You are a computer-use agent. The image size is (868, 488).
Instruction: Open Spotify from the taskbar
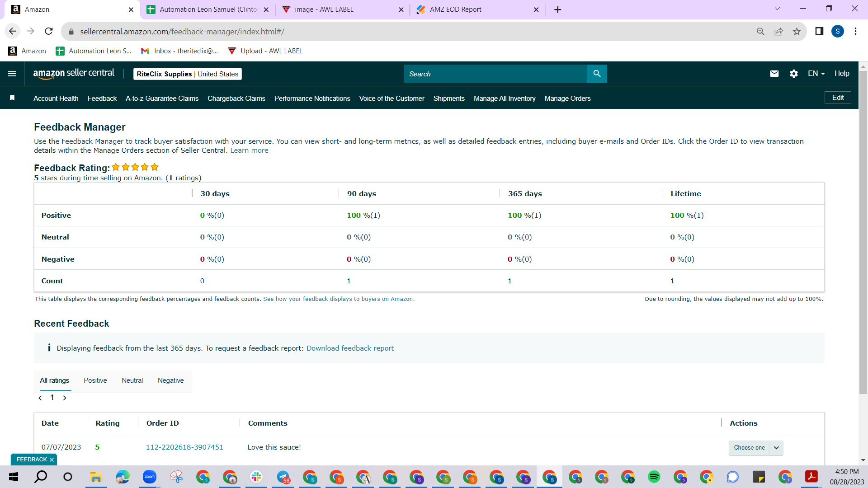pyautogui.click(x=654, y=477)
